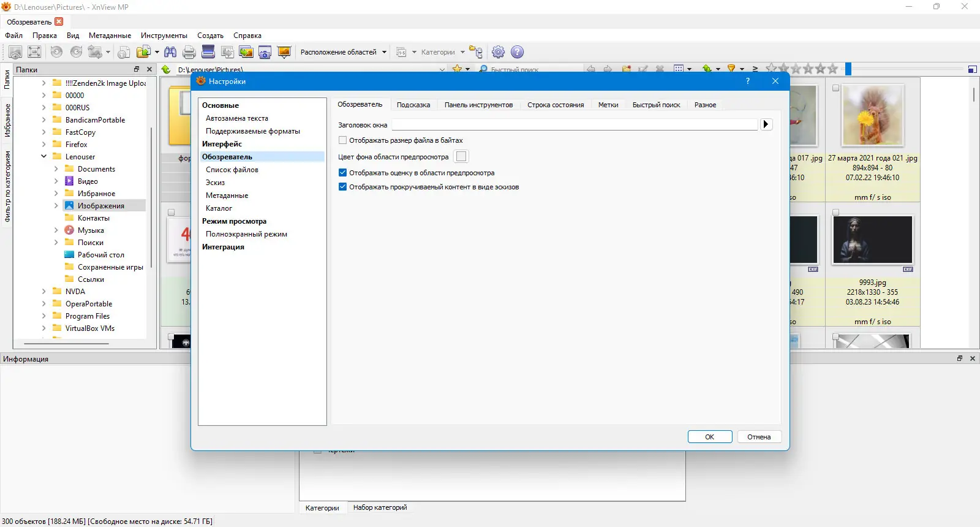This screenshot has height=527, width=980.
Task: Select the squirrel photo thumbnail
Action: (x=872, y=115)
